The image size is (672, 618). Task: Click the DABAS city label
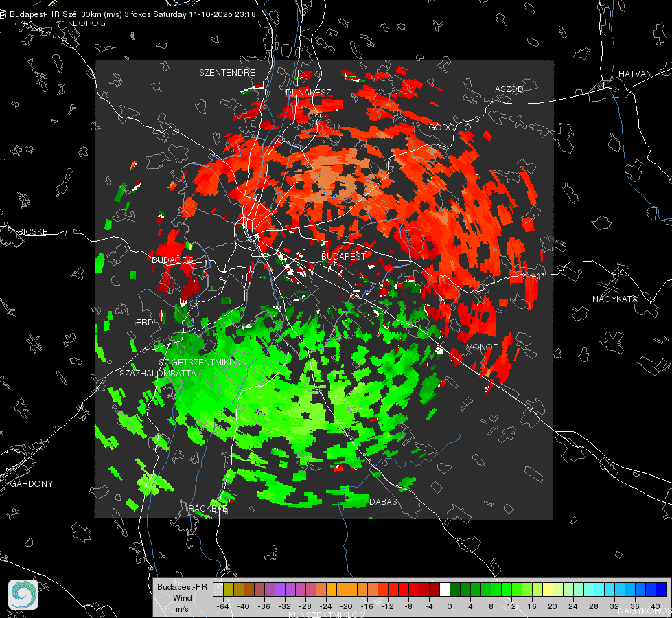pyautogui.click(x=383, y=501)
